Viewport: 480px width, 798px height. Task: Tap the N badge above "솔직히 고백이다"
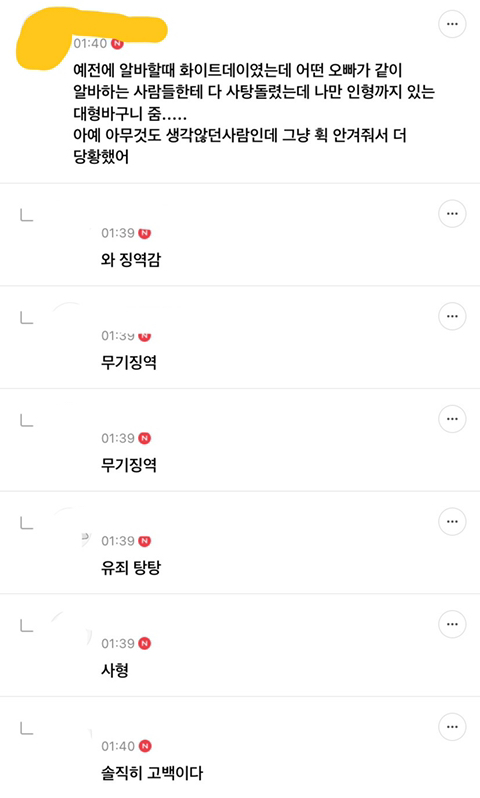click(145, 746)
